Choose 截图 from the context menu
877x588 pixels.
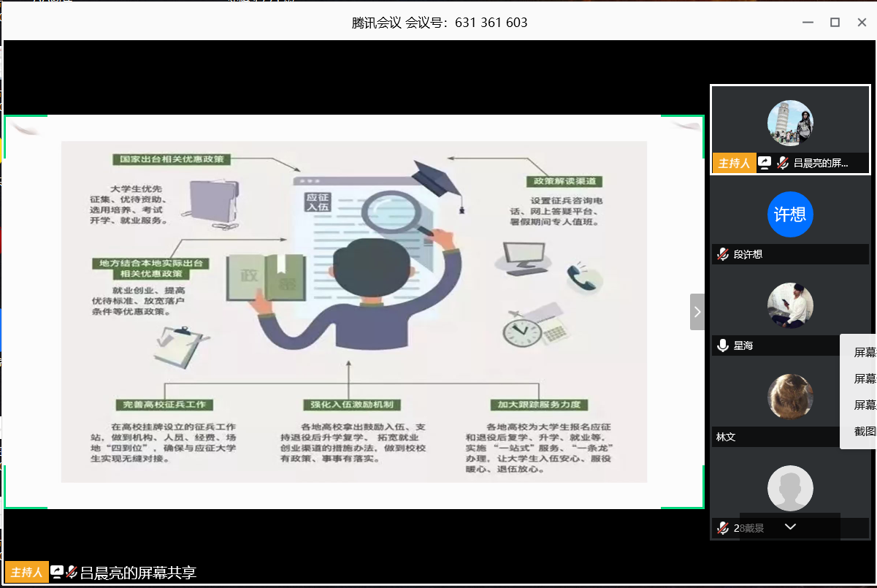pyautogui.click(x=865, y=432)
